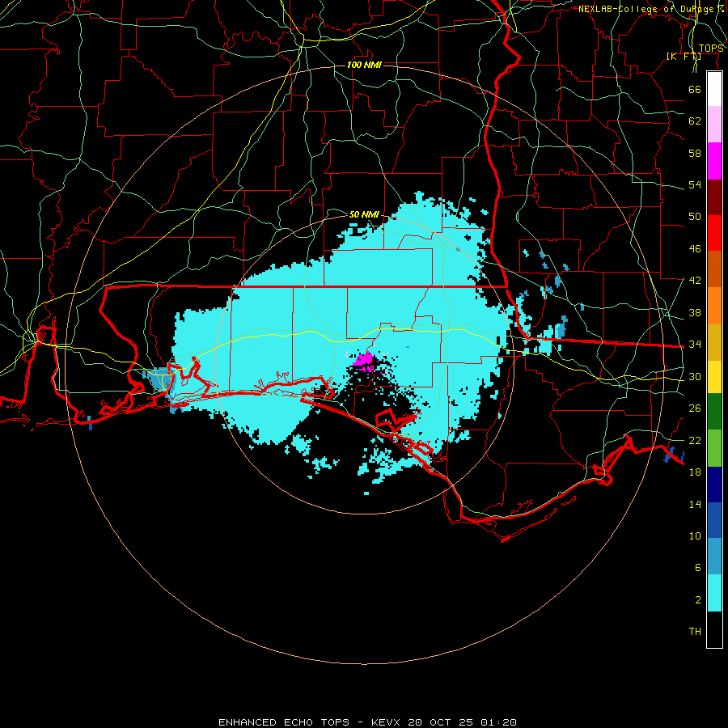
Task: Click the legend value label '30'
Action: click(x=695, y=376)
